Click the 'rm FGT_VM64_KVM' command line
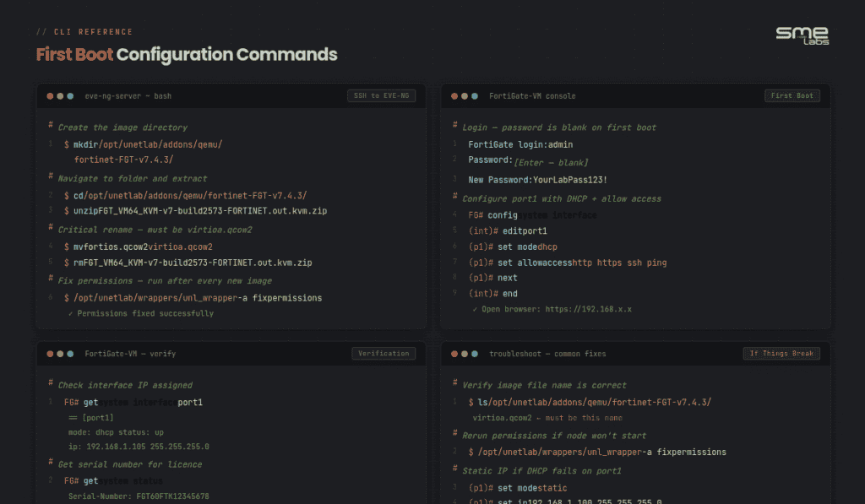 188,263
